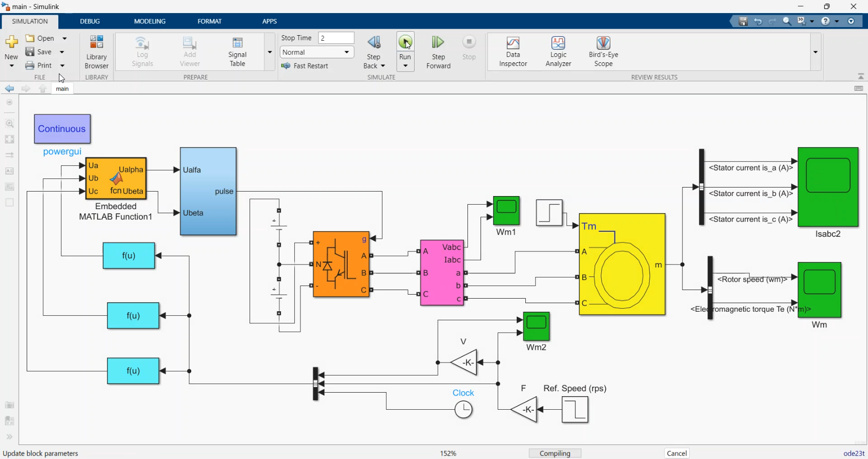Screen dimensions: 868x459
Task: Click the Step Back icon
Action: tap(374, 43)
